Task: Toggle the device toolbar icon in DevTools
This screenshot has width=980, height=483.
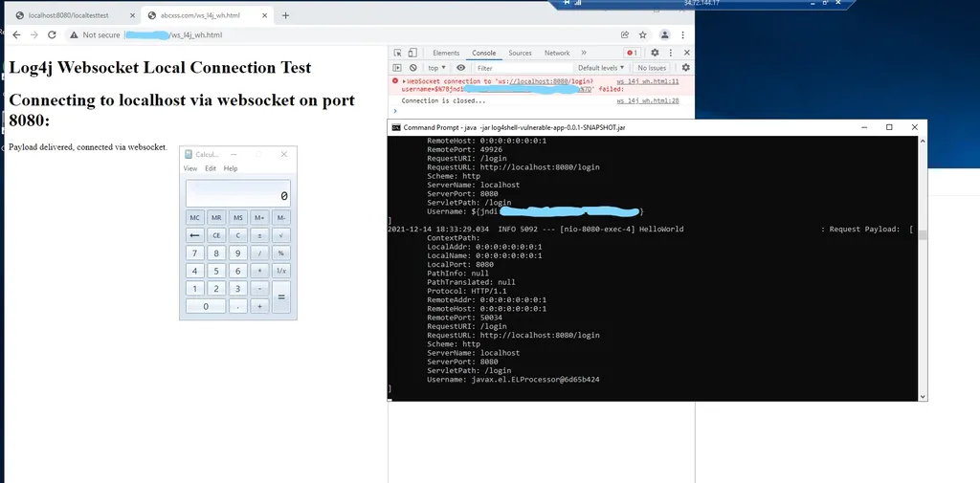Action: tap(412, 54)
